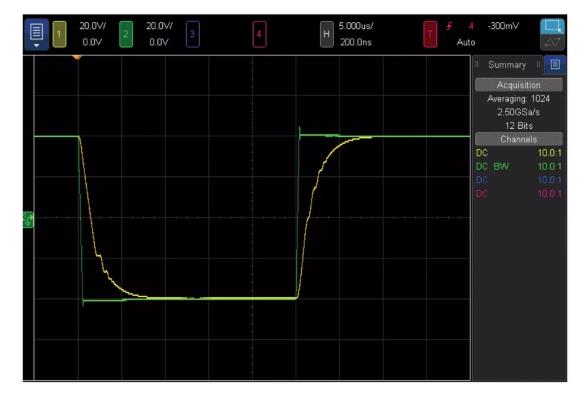
Task: Expand the Acquisition section header
Action: point(519,85)
